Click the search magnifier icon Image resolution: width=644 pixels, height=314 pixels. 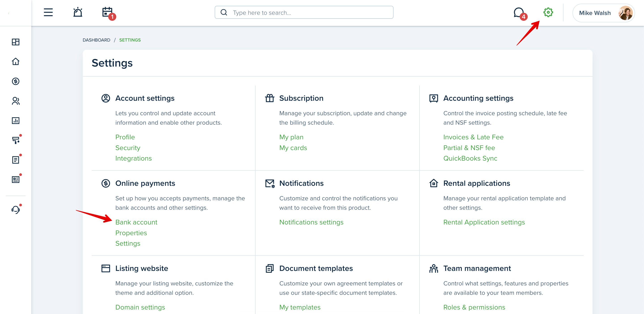[224, 12]
